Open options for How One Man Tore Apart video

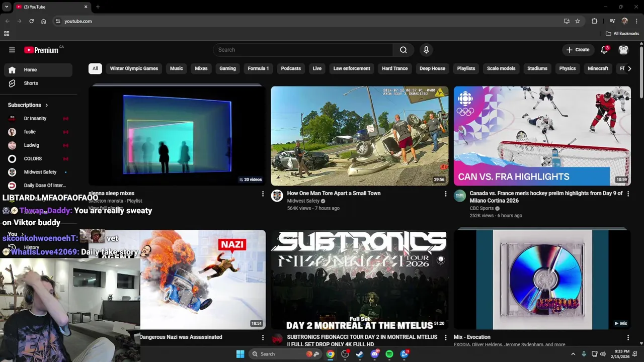tap(445, 194)
